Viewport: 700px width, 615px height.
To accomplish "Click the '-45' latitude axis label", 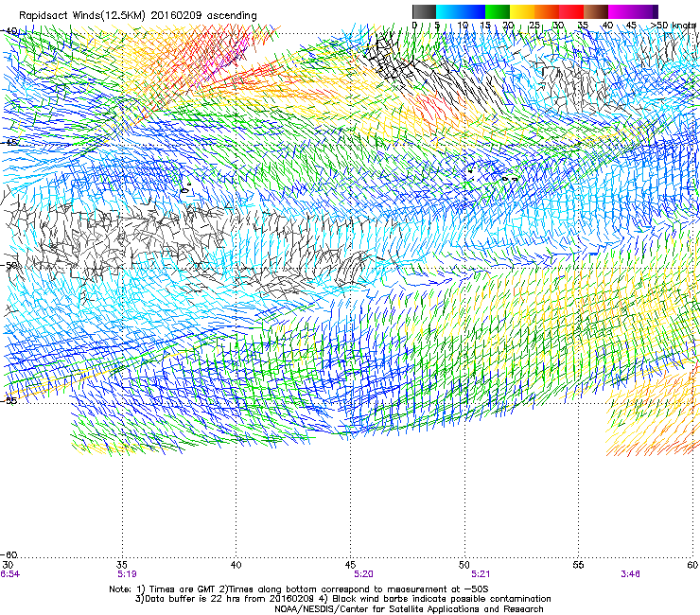I will pyautogui.click(x=10, y=143).
